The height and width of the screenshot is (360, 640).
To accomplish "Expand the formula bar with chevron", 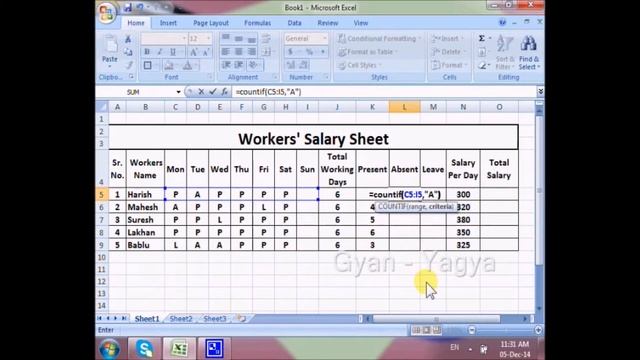I will (x=540, y=92).
